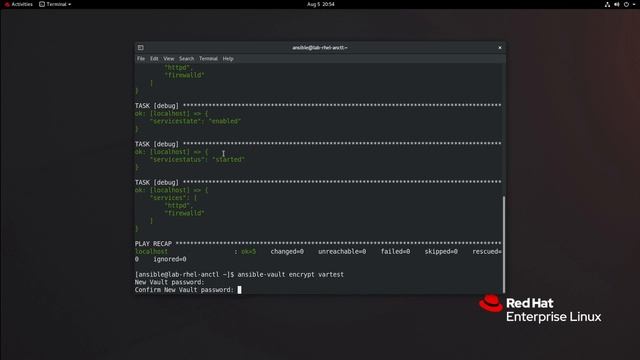Open the Activities overview

(x=19, y=4)
